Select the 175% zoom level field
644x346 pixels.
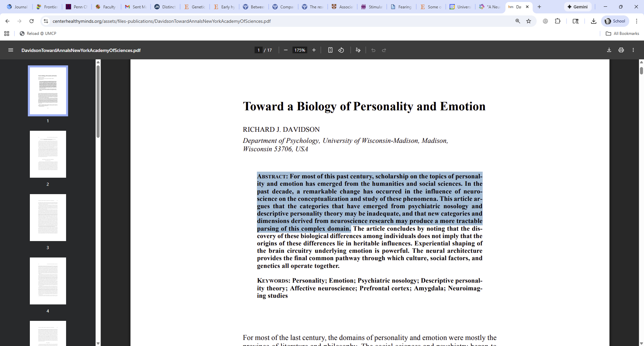click(300, 50)
